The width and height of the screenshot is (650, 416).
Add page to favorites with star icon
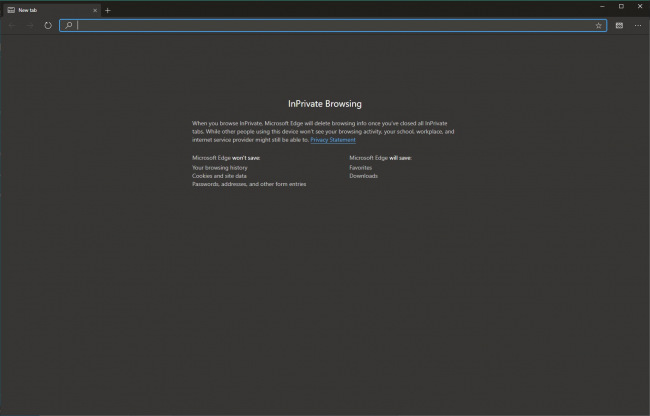tap(598, 26)
